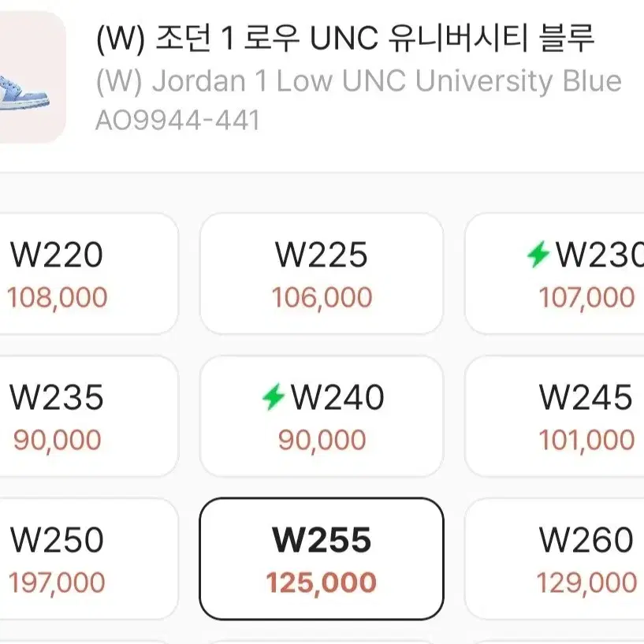Select size W260

tap(586, 540)
